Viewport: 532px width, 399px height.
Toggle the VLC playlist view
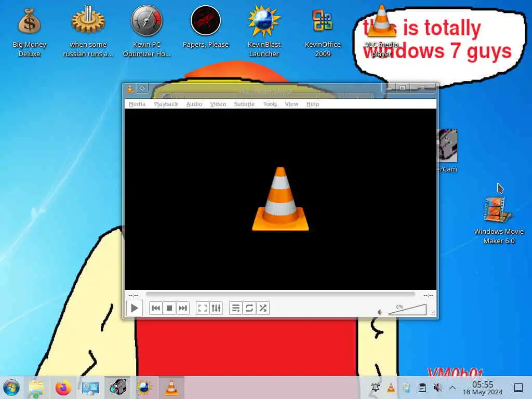[x=236, y=308]
